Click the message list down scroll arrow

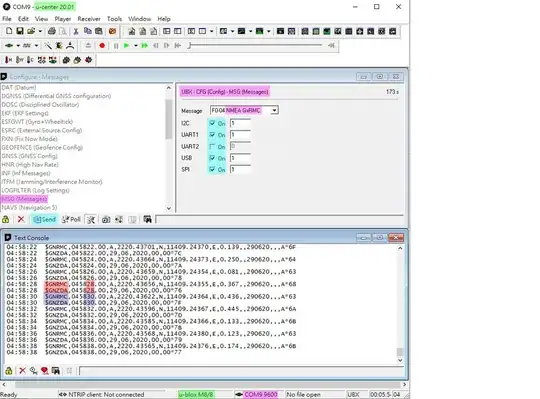[169, 208]
